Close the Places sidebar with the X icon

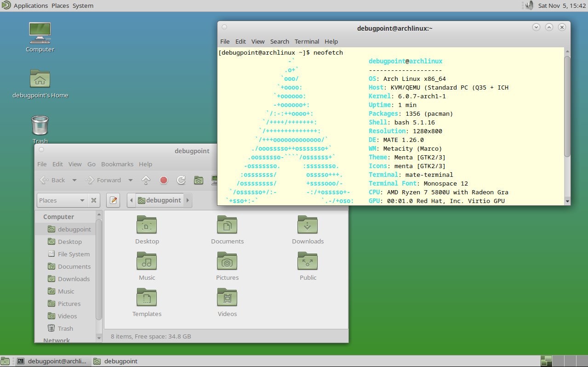(94, 200)
